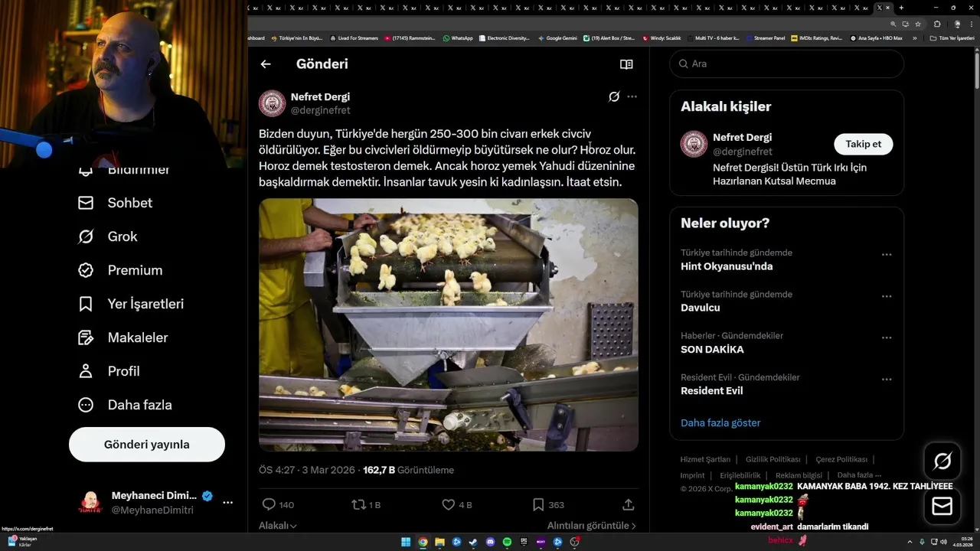980x551 pixels.
Task: Open options for Hint Okyanusu'nda trend
Action: (x=887, y=255)
